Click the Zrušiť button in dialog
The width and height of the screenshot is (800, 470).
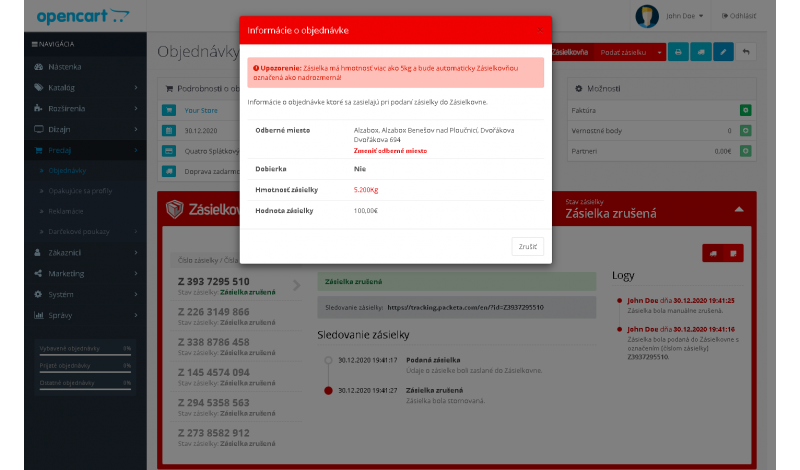coord(528,246)
